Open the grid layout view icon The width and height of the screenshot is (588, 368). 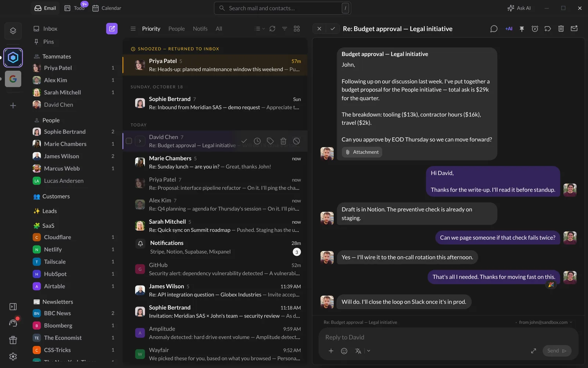point(297,29)
